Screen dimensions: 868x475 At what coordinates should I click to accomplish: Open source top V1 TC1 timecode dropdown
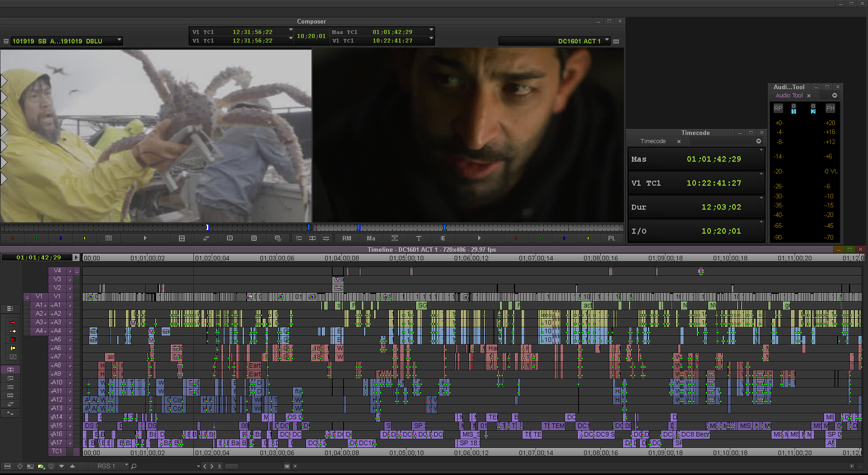(x=291, y=30)
